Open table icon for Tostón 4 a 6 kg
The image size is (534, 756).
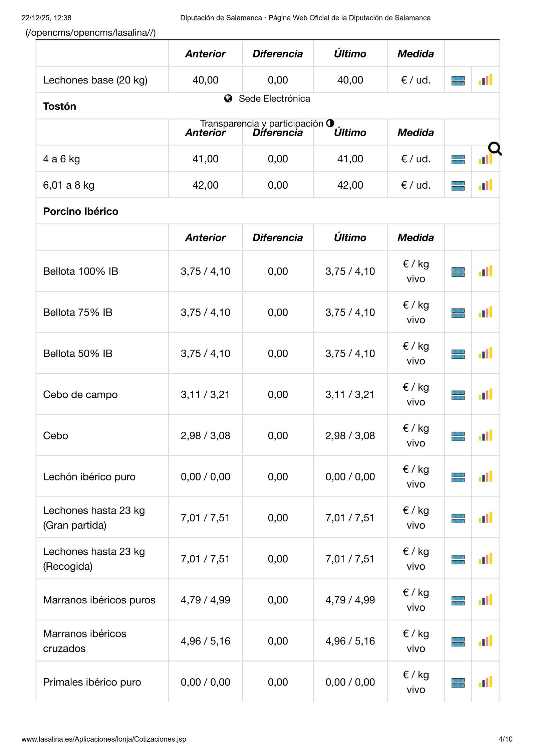pyautogui.click(x=458, y=159)
